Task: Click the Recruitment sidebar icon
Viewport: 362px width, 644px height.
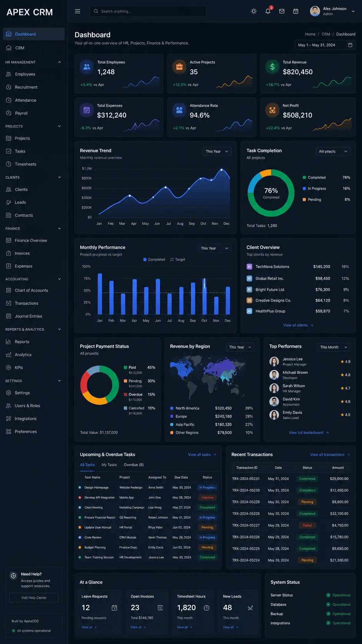Action: point(8,87)
